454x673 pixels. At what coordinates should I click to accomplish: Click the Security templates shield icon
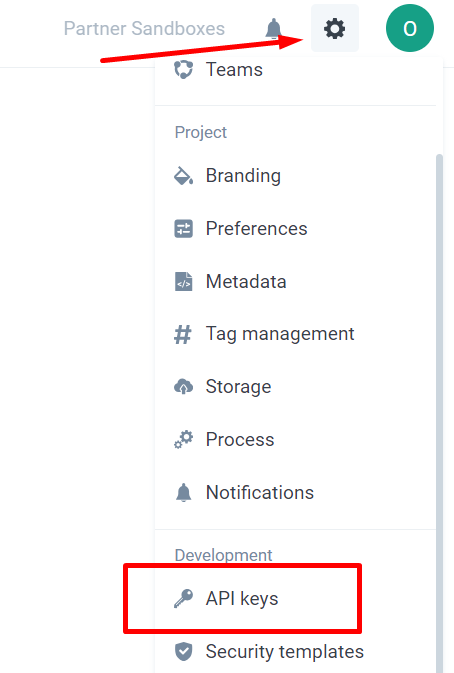click(183, 652)
